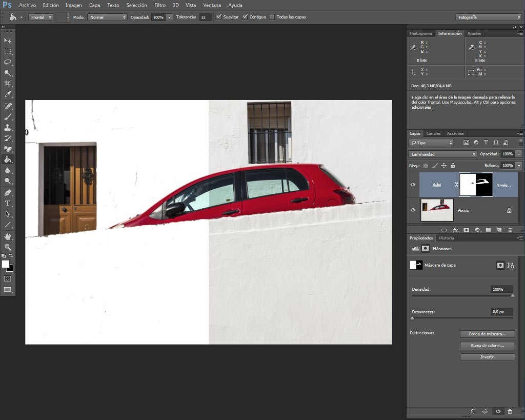The image size is (525, 420).
Task: Add a layer style with fx icon
Action: [x=455, y=230]
